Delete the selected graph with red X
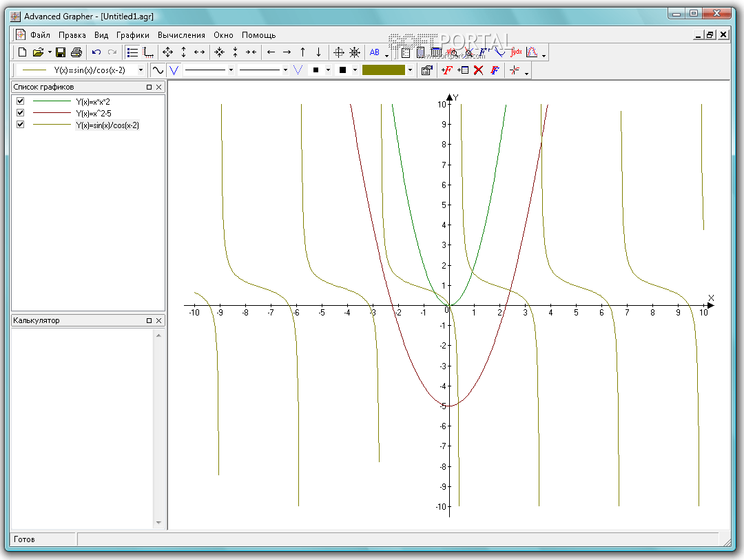The width and height of the screenshot is (744, 560). (478, 70)
